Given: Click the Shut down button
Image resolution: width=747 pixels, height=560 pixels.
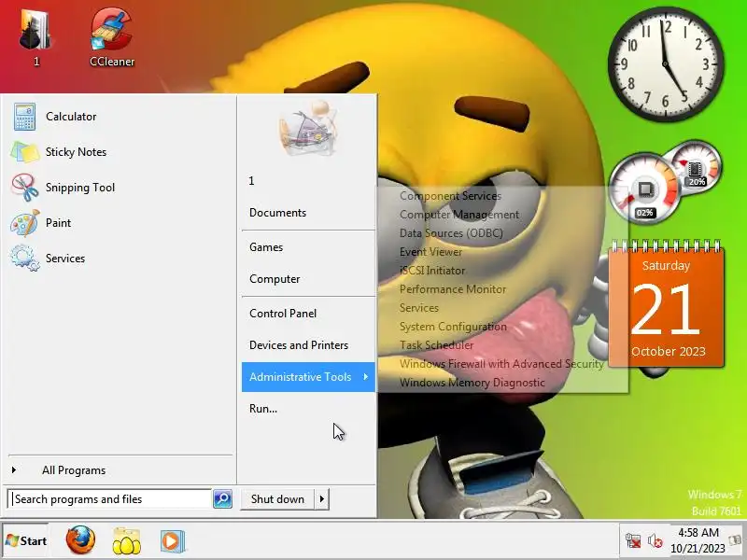Looking at the screenshot, I should (x=277, y=499).
